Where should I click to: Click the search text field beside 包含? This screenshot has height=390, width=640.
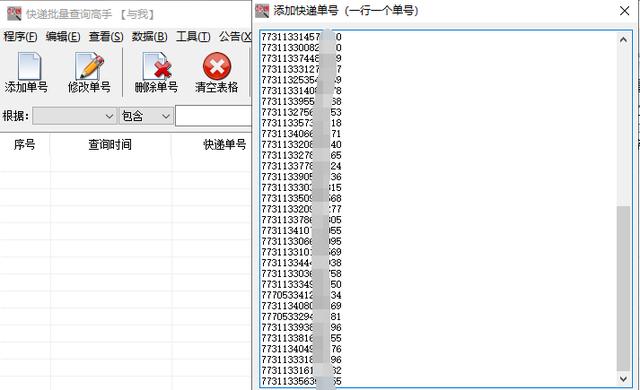213,116
